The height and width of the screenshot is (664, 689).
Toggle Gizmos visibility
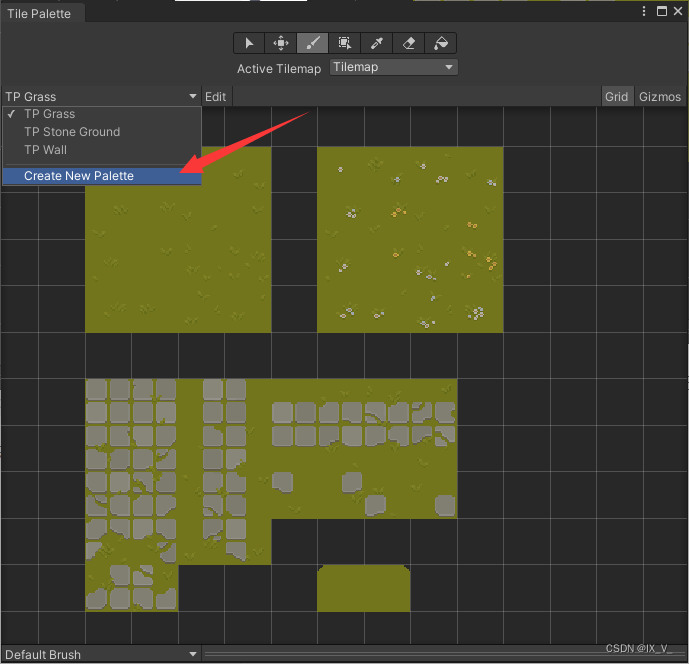660,97
